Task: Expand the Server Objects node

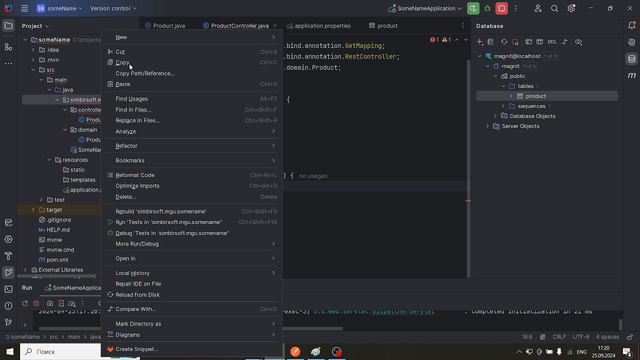Action: [487, 126]
